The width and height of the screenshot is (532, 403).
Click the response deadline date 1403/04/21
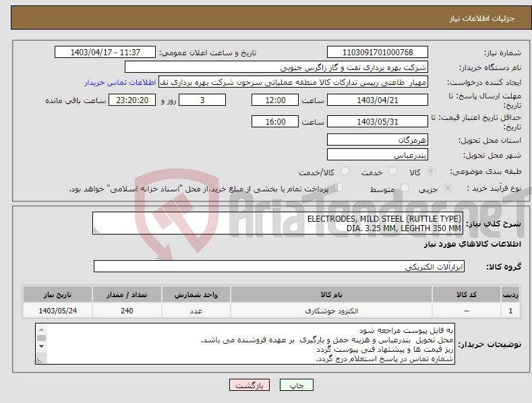(378, 100)
